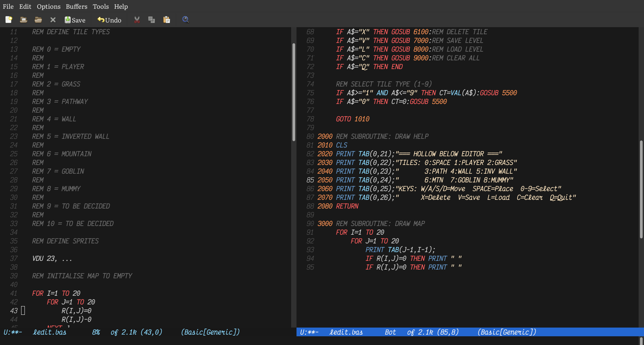Click the right pane vertical scrollbar thumb
Viewport: 644px width, 345px height.
[x=641, y=189]
